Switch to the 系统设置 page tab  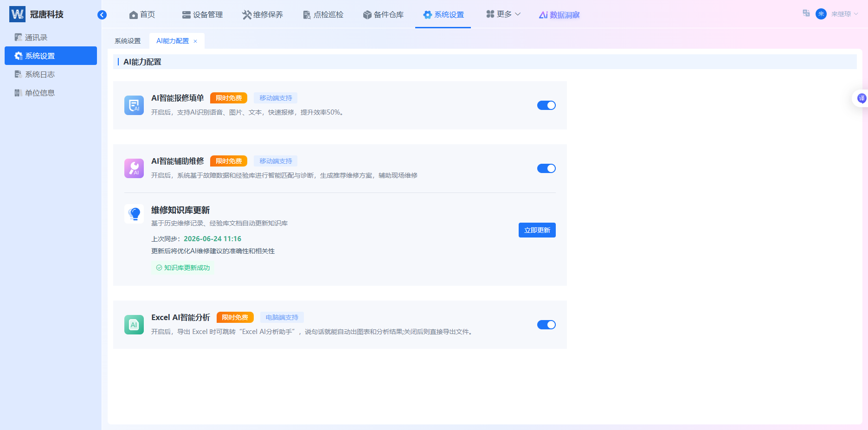point(128,41)
